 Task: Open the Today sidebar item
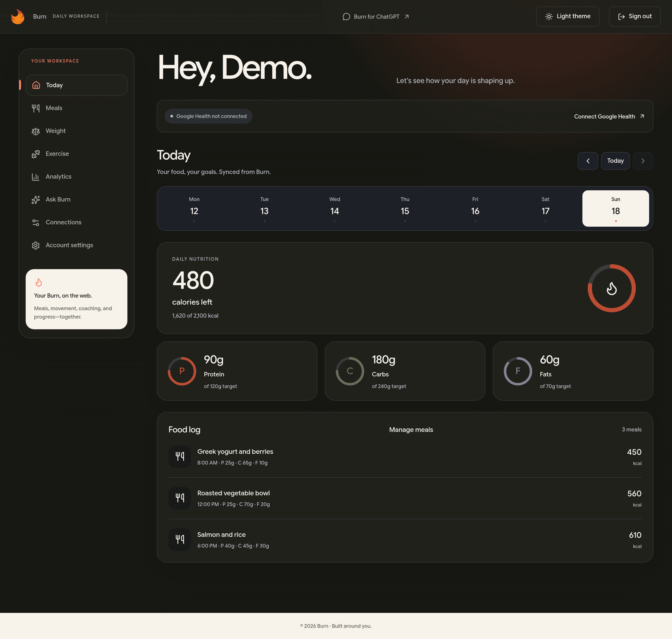(x=76, y=85)
